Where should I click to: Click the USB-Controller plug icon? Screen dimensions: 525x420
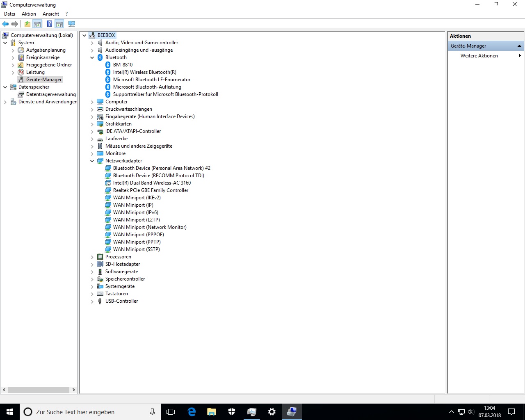click(x=100, y=301)
